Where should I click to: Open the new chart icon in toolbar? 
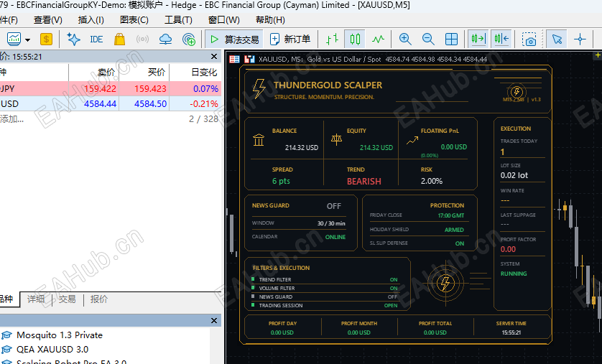pyautogui.click(x=14, y=39)
